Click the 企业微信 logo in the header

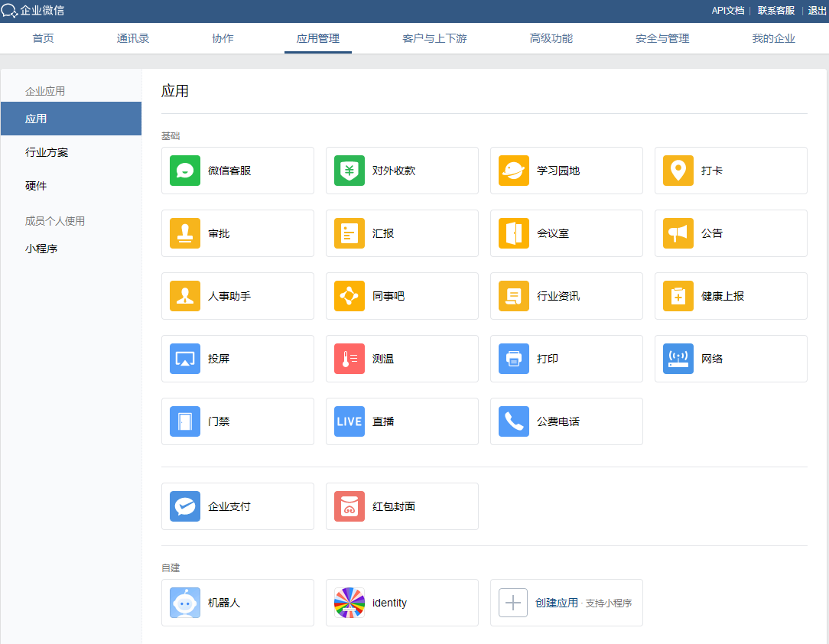coord(33,11)
